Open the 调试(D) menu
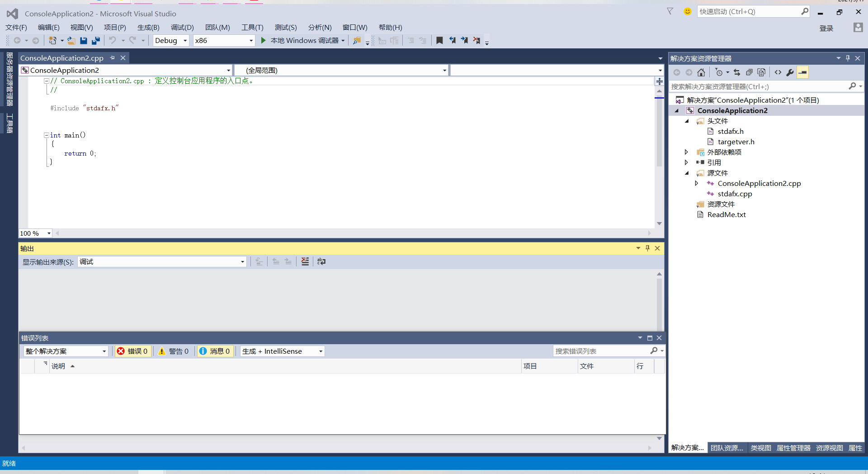 point(182,28)
